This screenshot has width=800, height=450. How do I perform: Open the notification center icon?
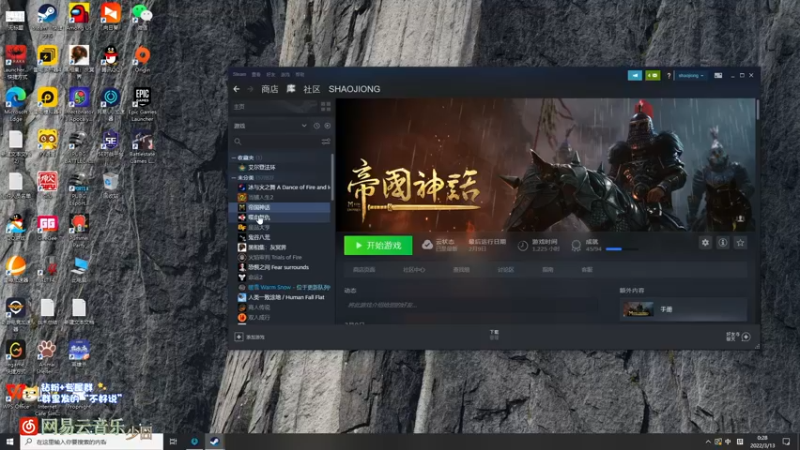point(786,442)
